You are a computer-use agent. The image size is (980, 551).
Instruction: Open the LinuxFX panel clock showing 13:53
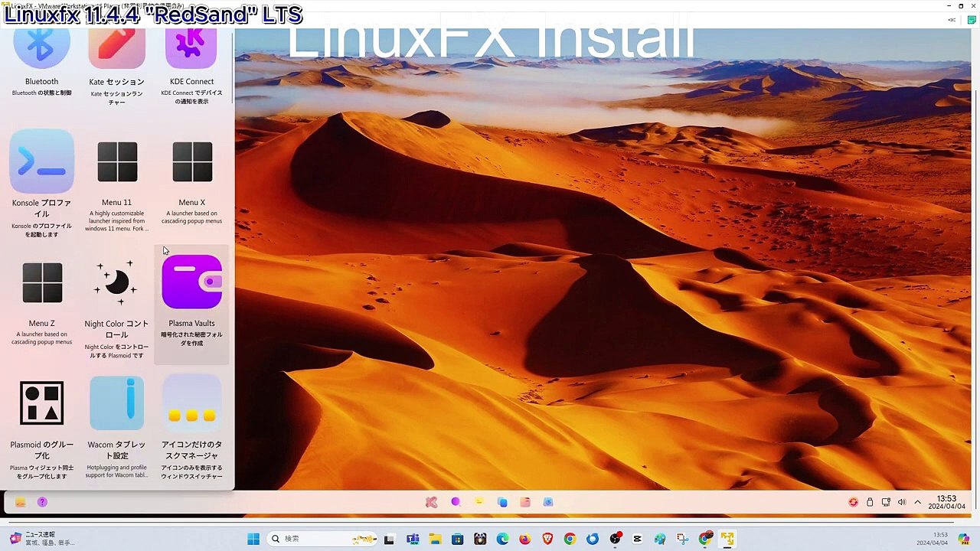point(947,502)
